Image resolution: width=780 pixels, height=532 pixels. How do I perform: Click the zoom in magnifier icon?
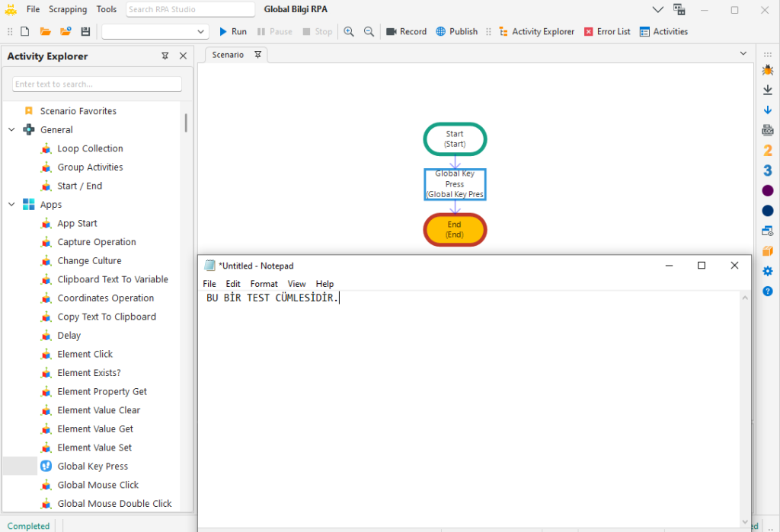click(349, 32)
